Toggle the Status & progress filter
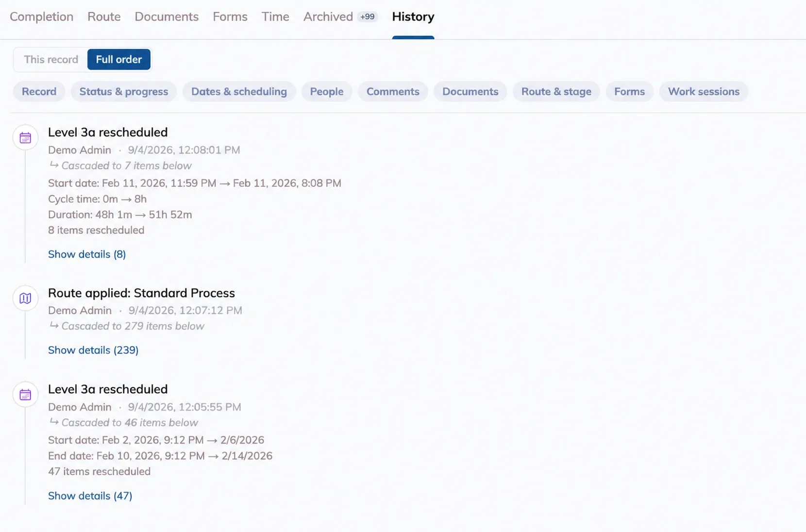Image resolution: width=806 pixels, height=532 pixels. click(124, 91)
